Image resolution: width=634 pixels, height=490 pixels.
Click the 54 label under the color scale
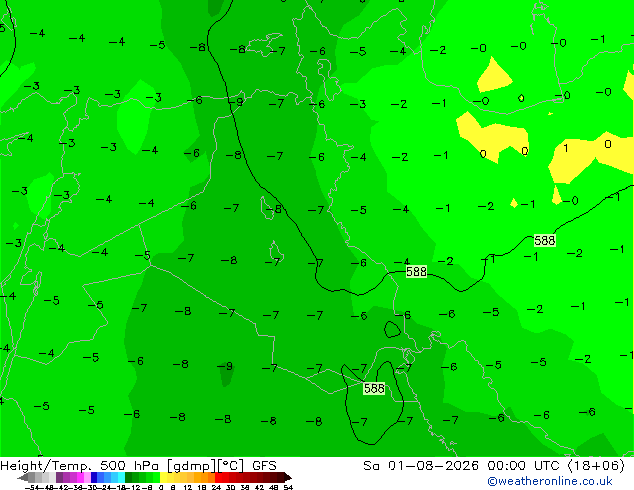288,487
